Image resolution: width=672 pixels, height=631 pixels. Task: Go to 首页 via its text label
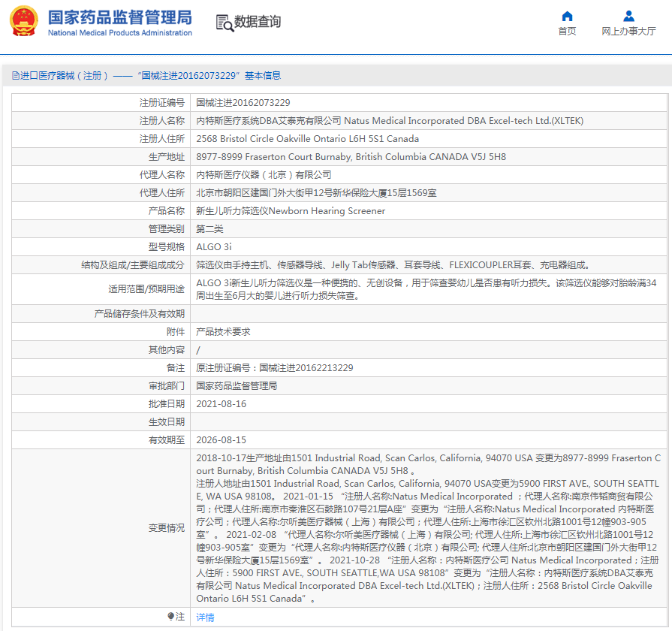[x=567, y=32]
